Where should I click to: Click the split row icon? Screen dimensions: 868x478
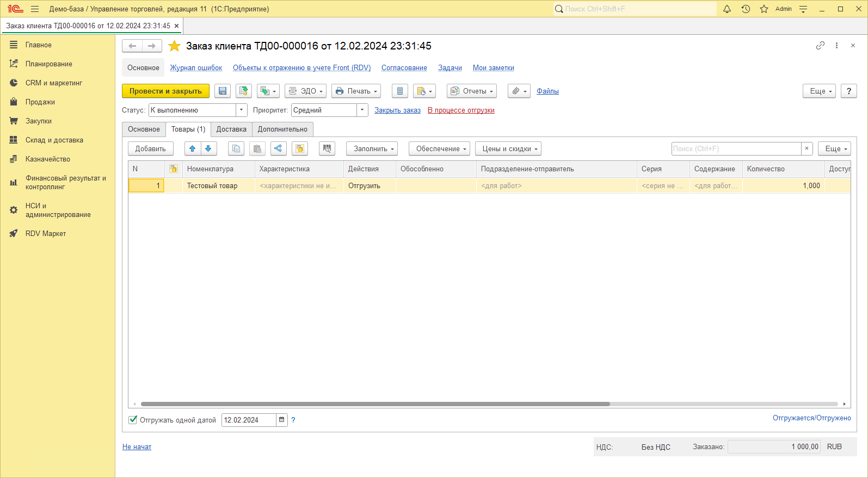click(x=278, y=149)
